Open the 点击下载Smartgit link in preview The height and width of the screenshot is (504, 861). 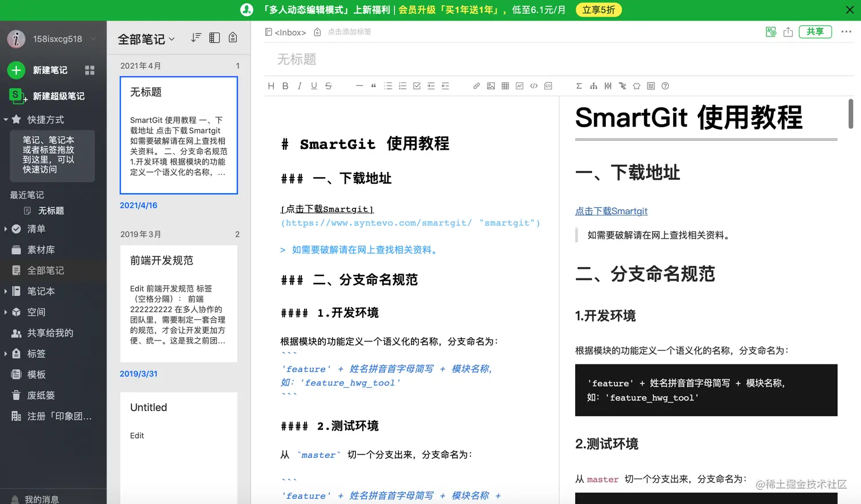click(611, 211)
